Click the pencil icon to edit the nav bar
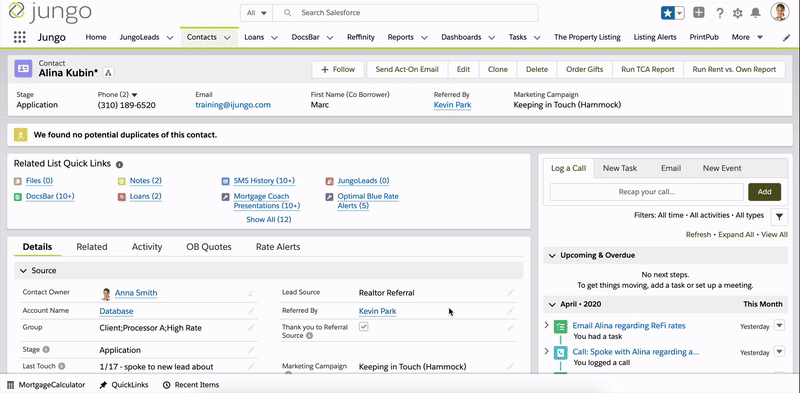Screen dimensions: 800x393 click(786, 37)
